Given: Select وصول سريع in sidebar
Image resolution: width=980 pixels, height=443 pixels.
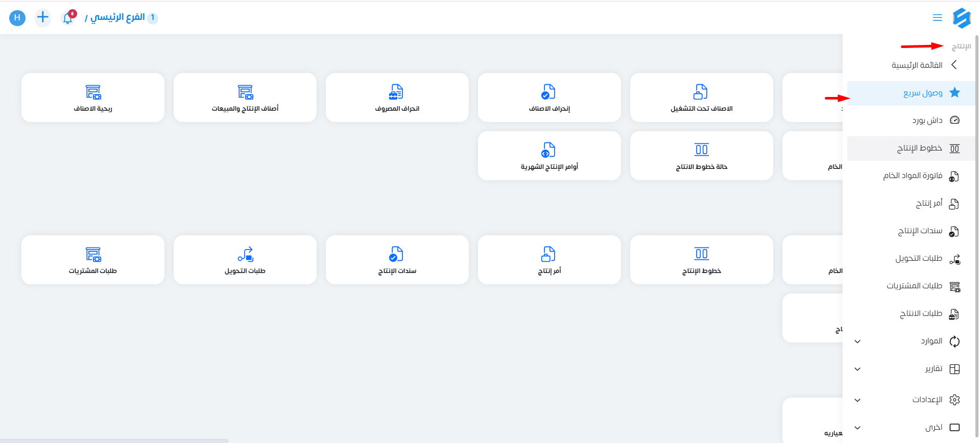Looking at the screenshot, I should [x=922, y=93].
